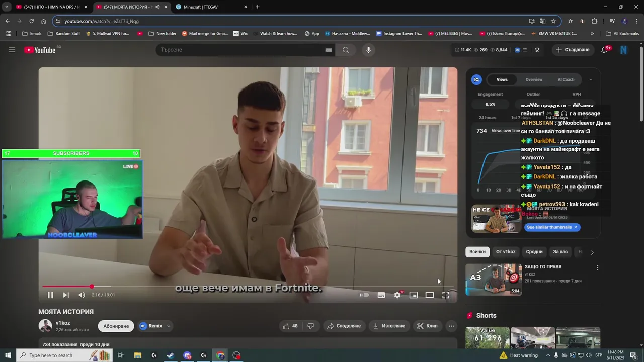Image resolution: width=644 pixels, height=362 pixels.
Task: Enable miniplayer mode
Action: pos(414,295)
